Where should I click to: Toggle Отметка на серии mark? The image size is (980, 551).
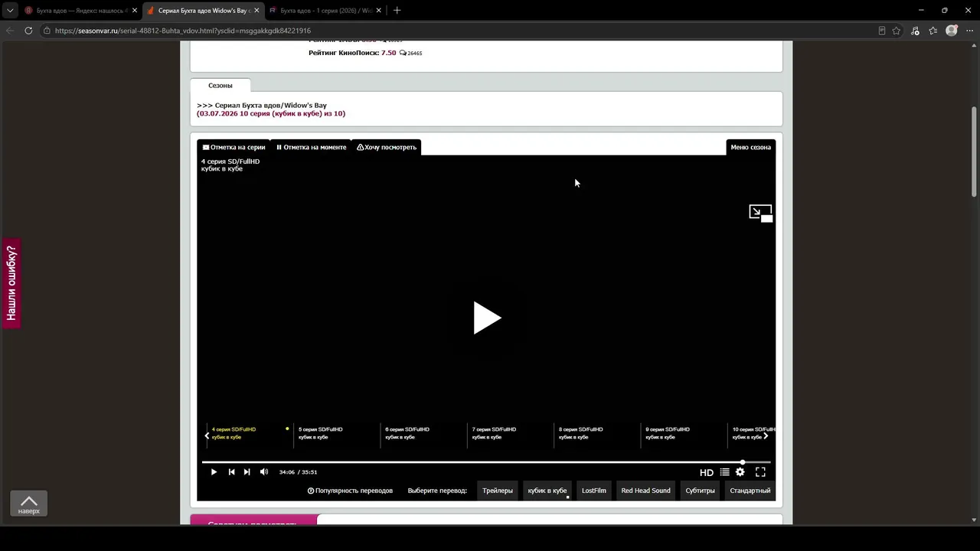tap(234, 147)
